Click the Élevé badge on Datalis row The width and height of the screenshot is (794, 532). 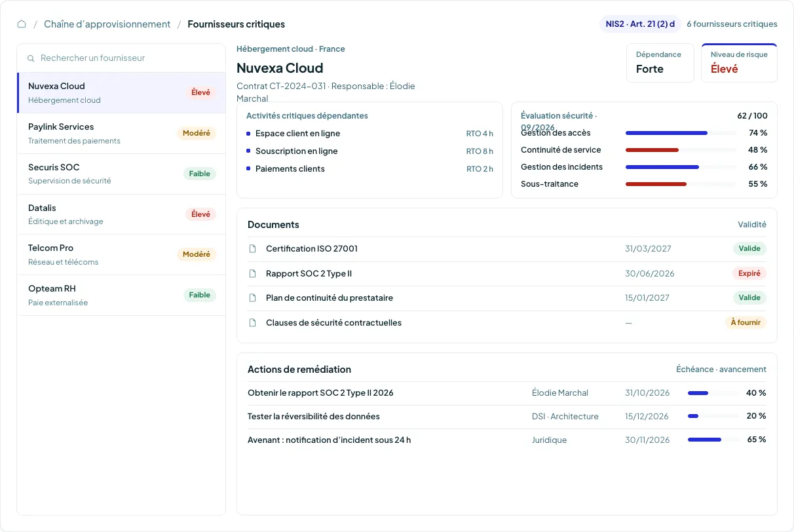click(x=200, y=214)
